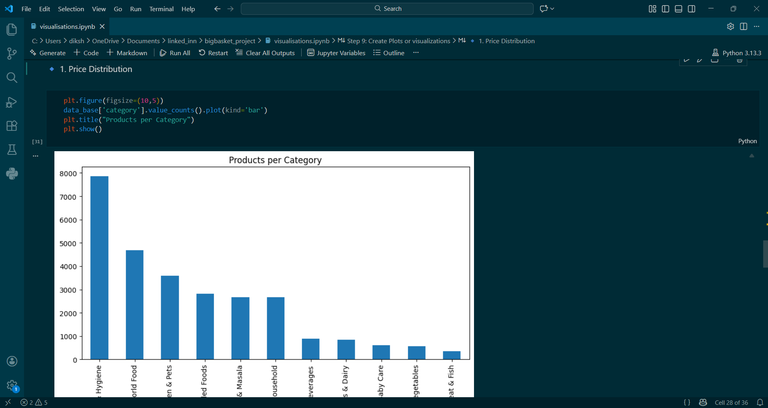Toggle the bottom panel layout button
This screenshot has width=768, height=408.
(678, 9)
